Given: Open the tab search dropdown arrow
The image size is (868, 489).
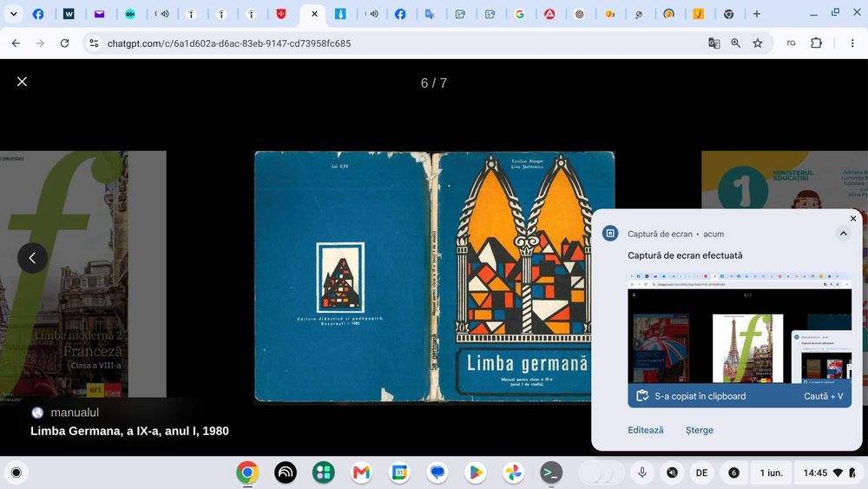Looking at the screenshot, I should pos(13,14).
